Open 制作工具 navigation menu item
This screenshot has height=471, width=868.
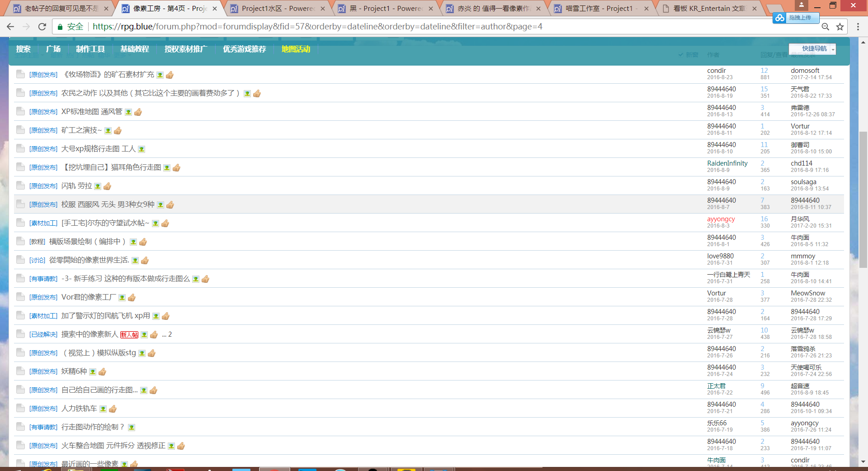tap(90, 49)
